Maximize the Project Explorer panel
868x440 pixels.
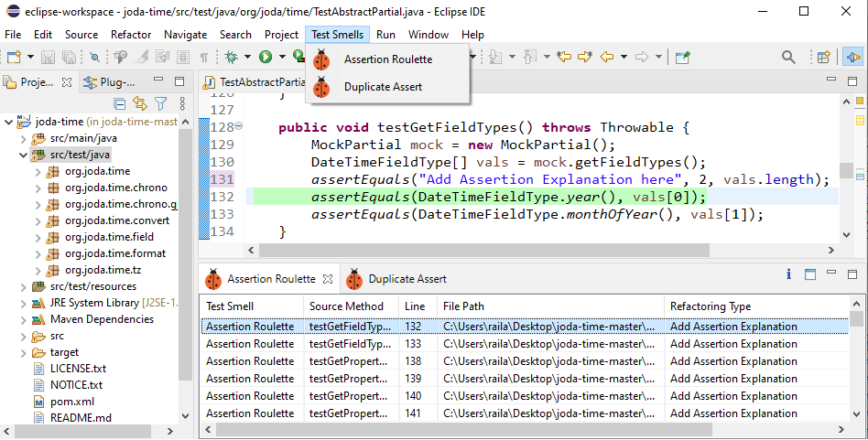point(179,81)
